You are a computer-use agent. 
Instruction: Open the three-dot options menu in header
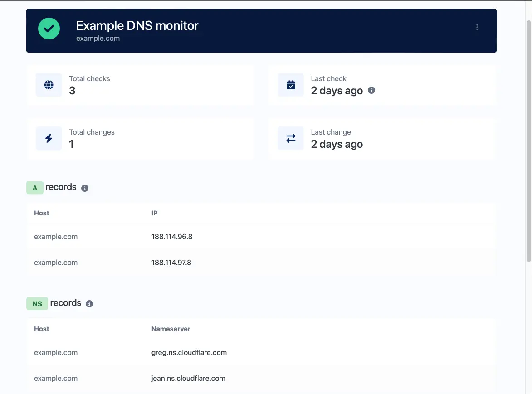tap(477, 28)
